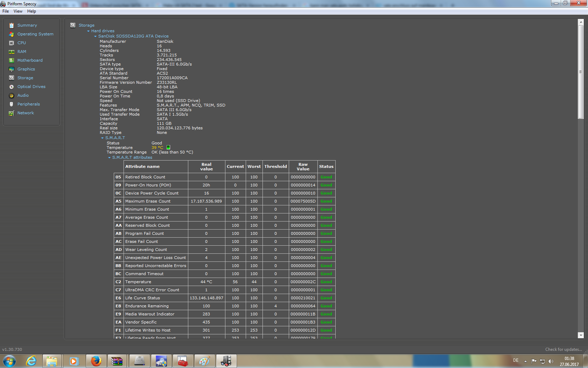The height and width of the screenshot is (368, 588).
Task: Select Summary in the sidebar
Action: point(27,25)
